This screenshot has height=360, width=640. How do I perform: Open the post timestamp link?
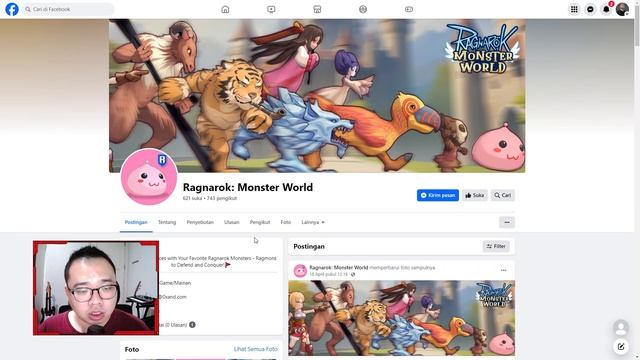[x=329, y=274]
